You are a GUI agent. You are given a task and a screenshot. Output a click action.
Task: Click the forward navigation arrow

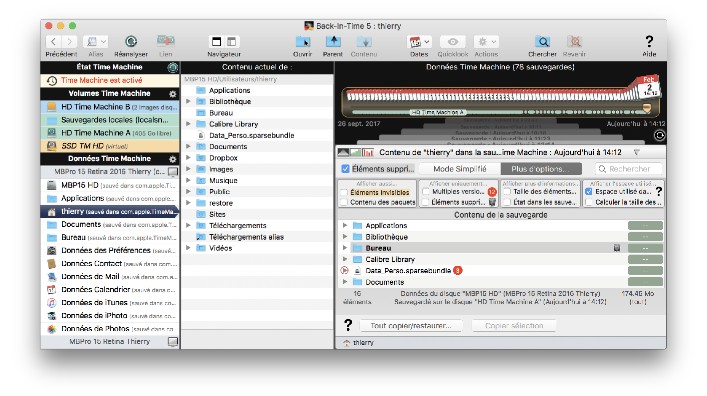(69, 42)
